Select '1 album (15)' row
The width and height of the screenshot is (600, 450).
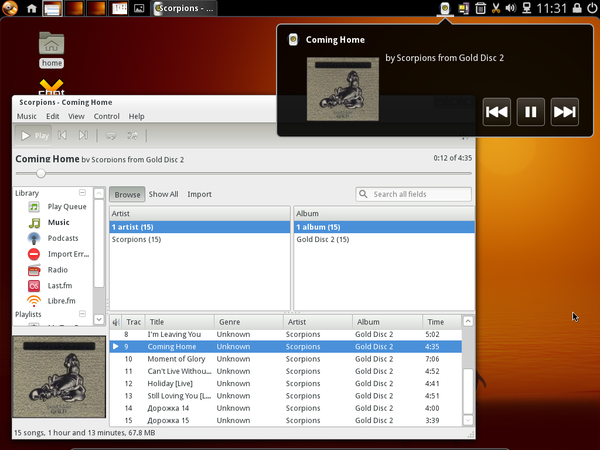click(x=384, y=227)
